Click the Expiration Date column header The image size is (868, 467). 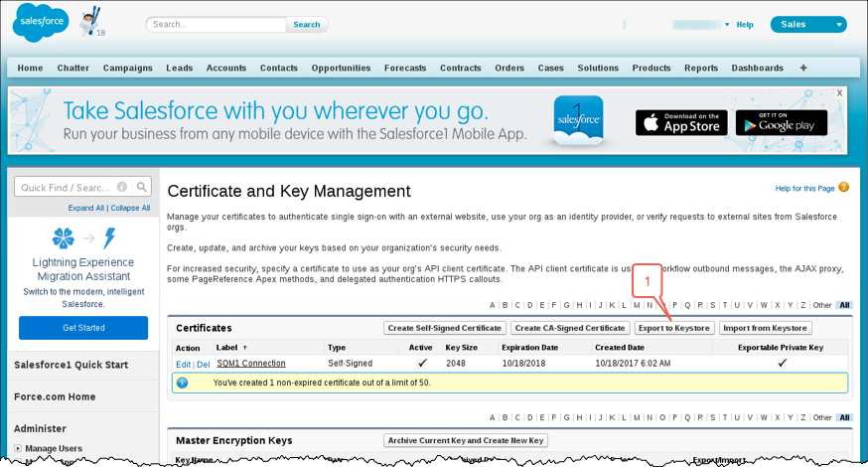pyautogui.click(x=529, y=348)
